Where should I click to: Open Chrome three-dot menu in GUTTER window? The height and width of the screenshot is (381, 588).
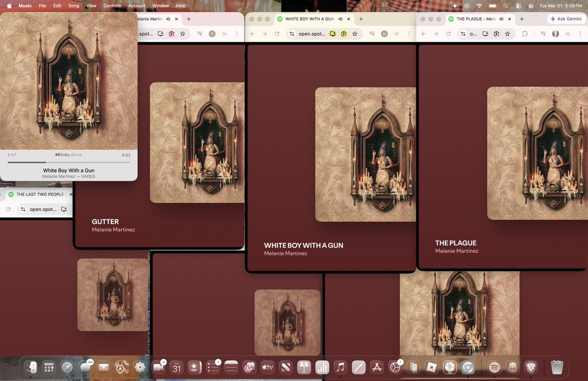pos(237,34)
